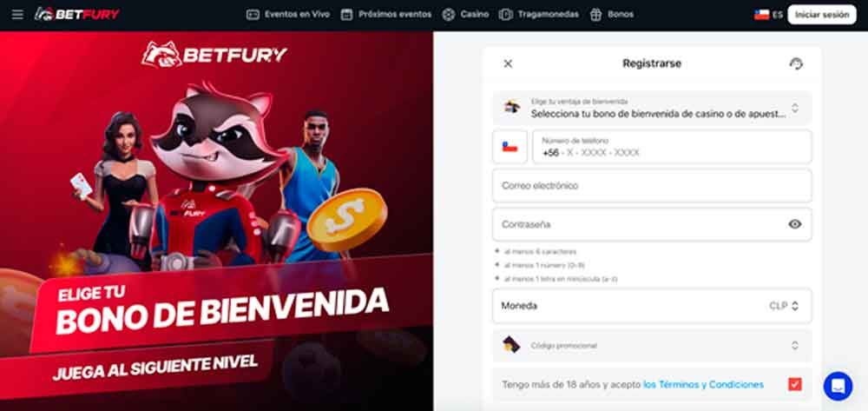Click the Iniciar sesión button
The height and width of the screenshot is (411, 868).
point(821,15)
